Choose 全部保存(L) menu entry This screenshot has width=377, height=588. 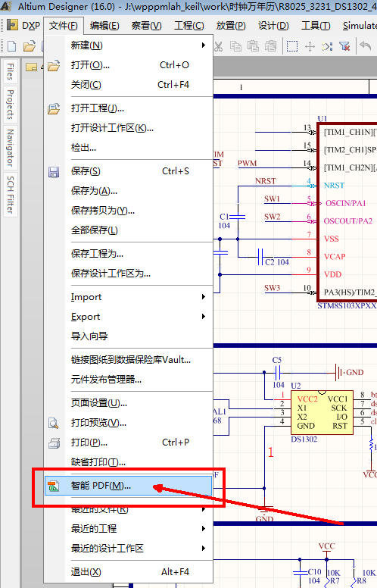click(129, 230)
